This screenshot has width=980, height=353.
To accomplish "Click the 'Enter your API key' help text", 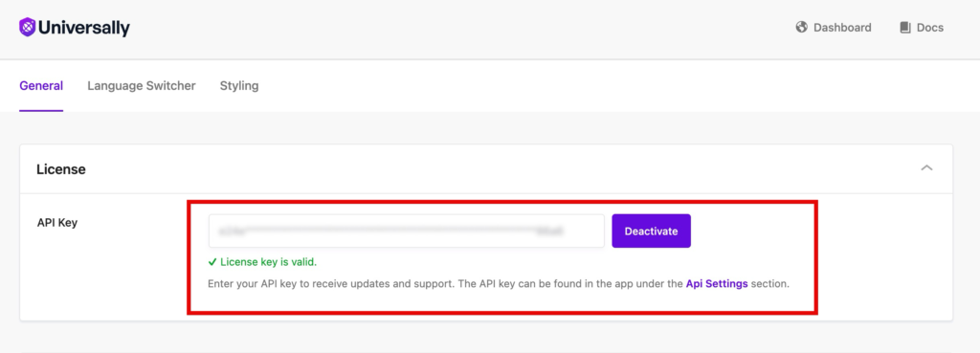I will coord(498,284).
